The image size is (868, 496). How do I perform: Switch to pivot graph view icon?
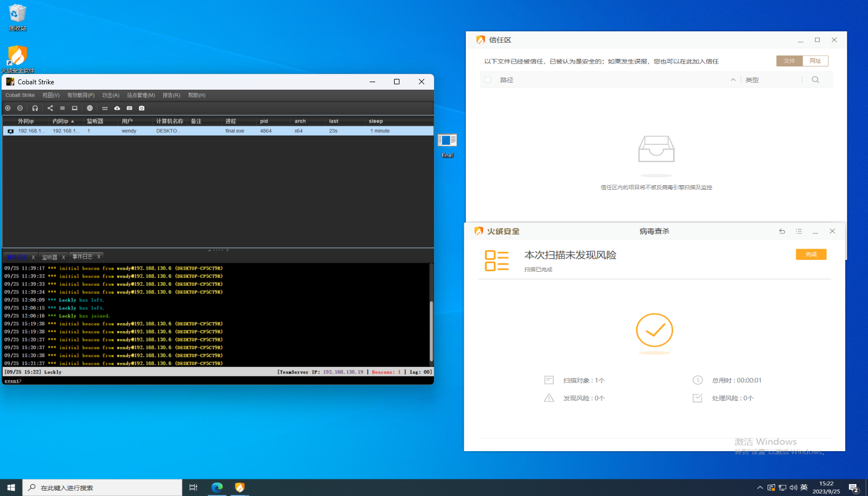50,108
